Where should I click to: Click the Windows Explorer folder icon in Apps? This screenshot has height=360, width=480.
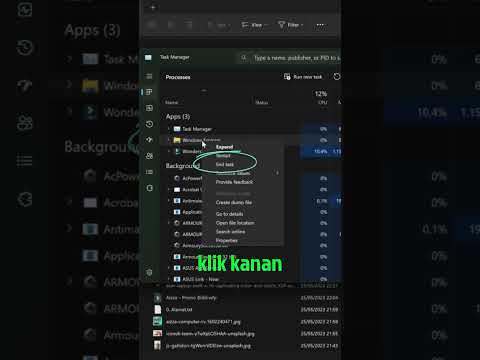click(177, 140)
